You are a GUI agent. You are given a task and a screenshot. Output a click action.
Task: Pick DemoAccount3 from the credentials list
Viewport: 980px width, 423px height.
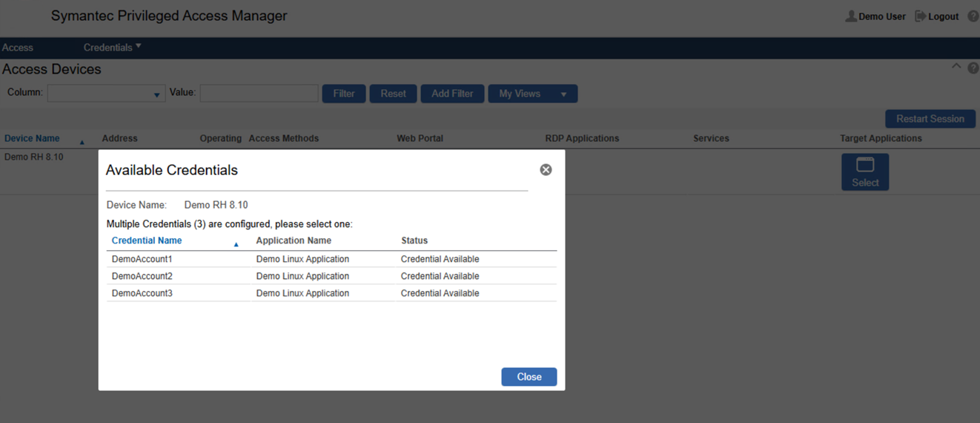(142, 293)
